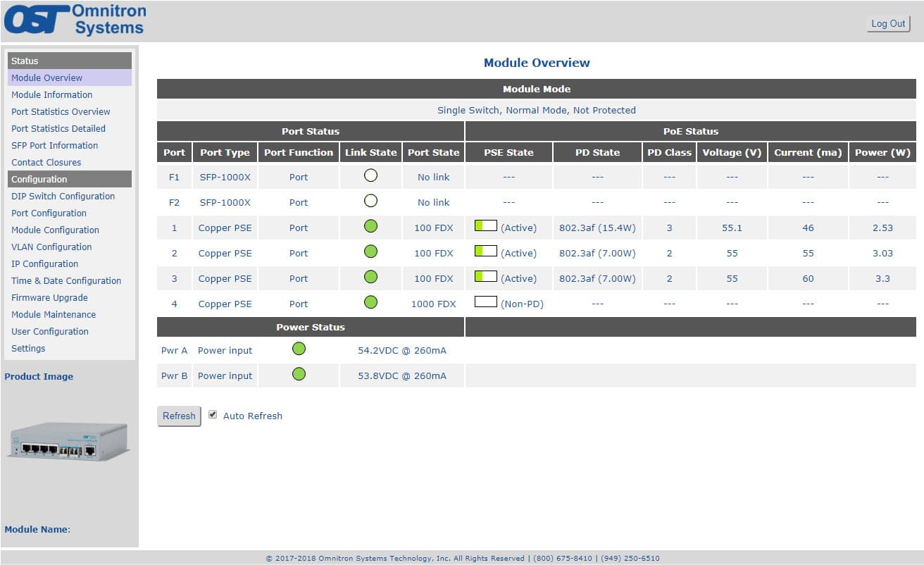Open Port Statistics Overview page

point(61,111)
